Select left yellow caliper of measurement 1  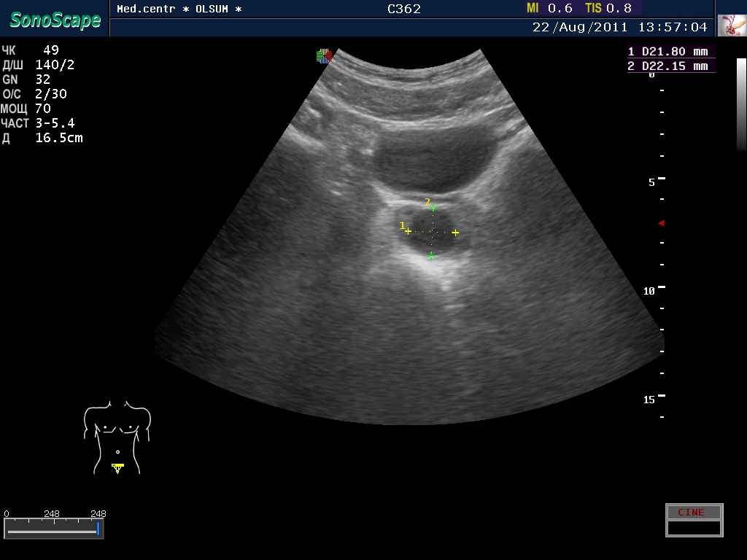408,231
